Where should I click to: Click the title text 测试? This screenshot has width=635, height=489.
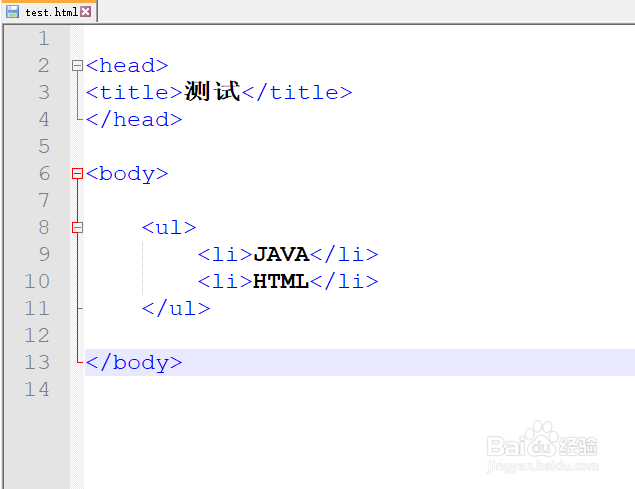click(212, 92)
